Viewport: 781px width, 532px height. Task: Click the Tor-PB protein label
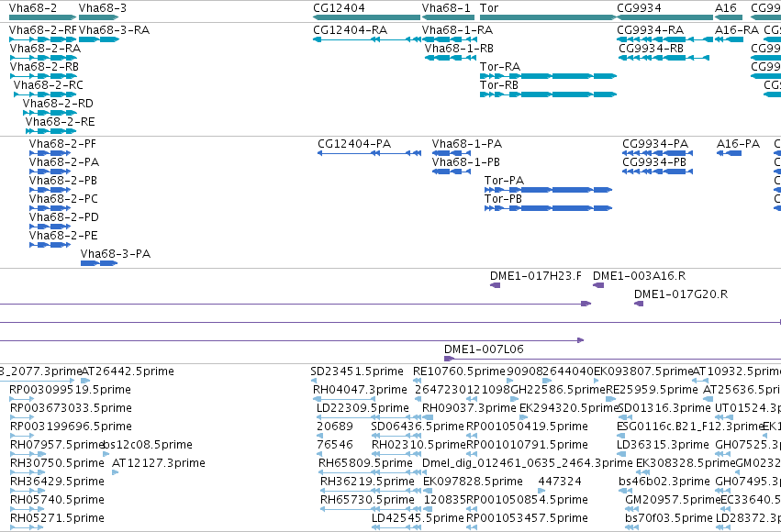tap(503, 198)
